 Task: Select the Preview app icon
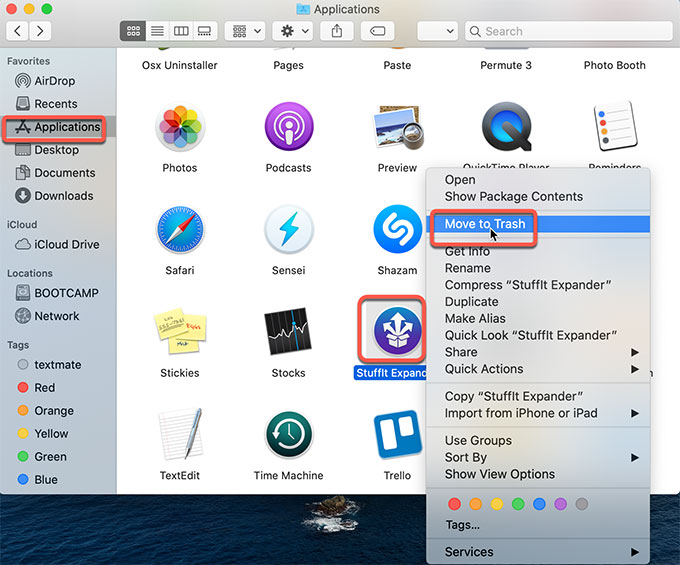click(x=398, y=127)
